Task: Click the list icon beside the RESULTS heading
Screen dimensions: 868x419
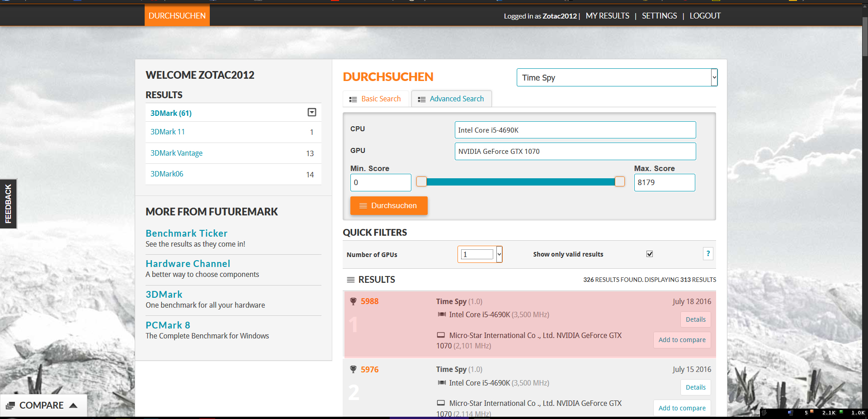Action: coord(350,280)
